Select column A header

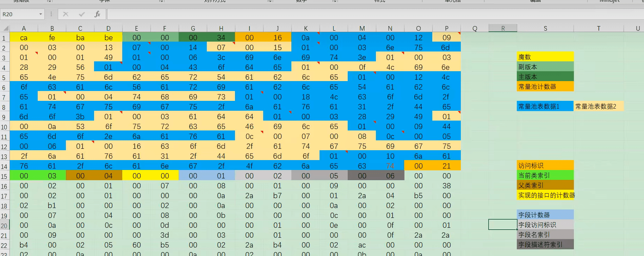coord(24,28)
